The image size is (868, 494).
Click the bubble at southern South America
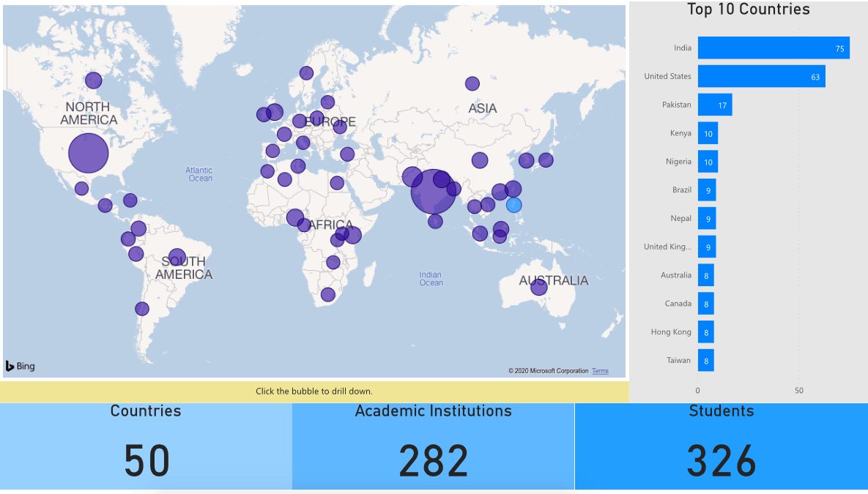(142, 309)
